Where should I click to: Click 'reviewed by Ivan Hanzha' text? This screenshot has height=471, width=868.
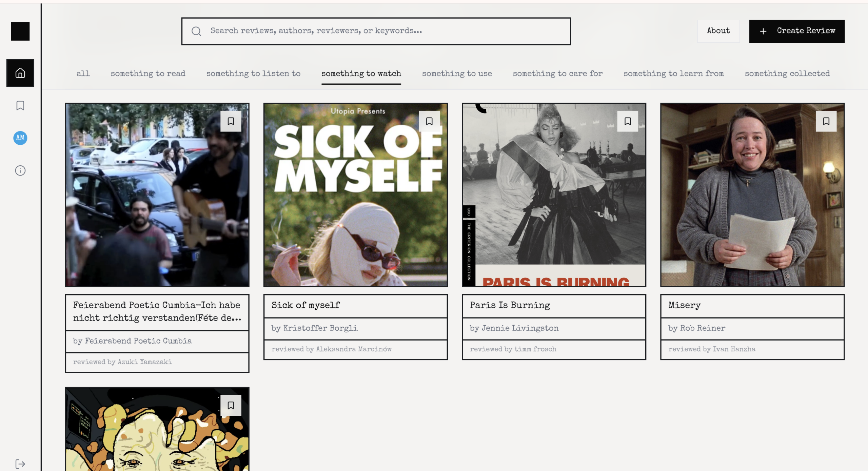coord(712,349)
